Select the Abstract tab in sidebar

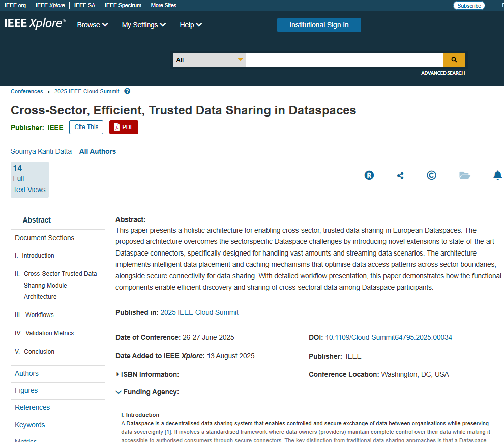click(x=37, y=220)
